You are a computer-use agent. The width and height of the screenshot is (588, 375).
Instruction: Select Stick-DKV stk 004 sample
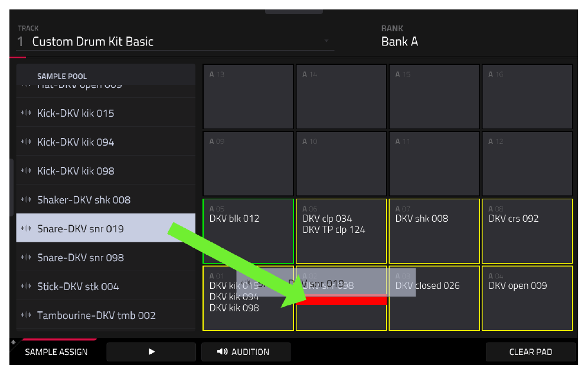pyautogui.click(x=106, y=286)
